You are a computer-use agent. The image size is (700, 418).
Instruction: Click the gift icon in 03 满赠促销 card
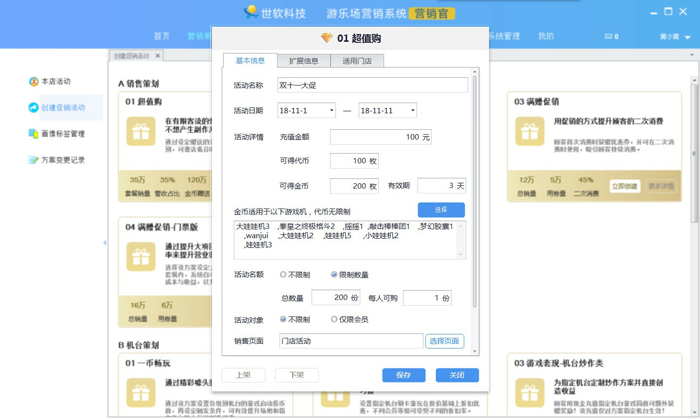pyautogui.click(x=529, y=131)
